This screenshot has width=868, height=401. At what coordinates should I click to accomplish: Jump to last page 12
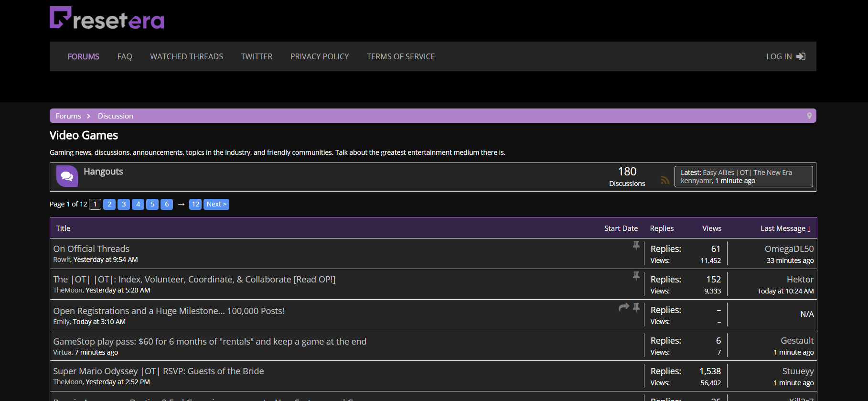click(195, 204)
